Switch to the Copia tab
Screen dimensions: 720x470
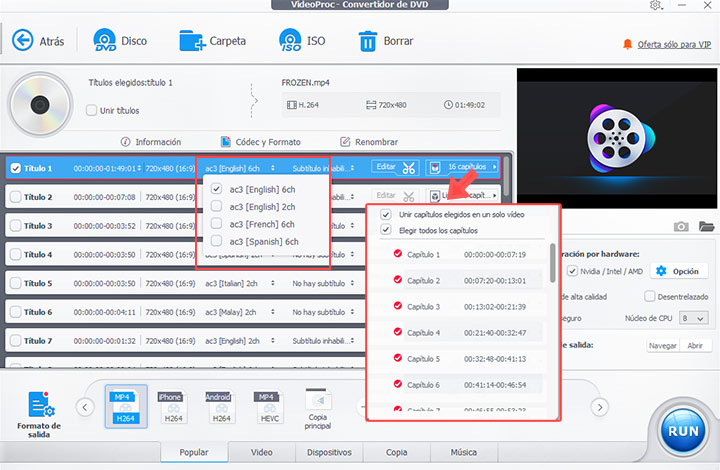tap(396, 452)
